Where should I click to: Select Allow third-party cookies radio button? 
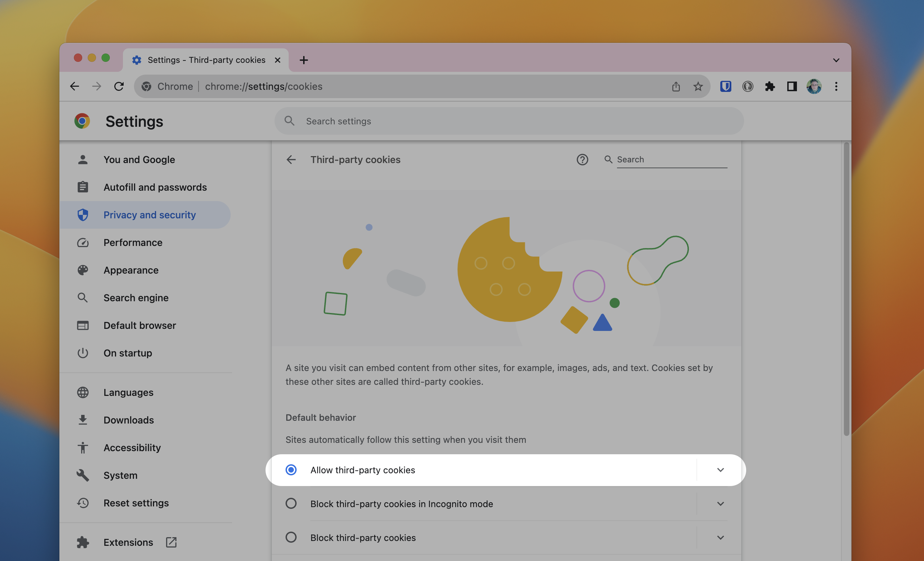tap(291, 470)
